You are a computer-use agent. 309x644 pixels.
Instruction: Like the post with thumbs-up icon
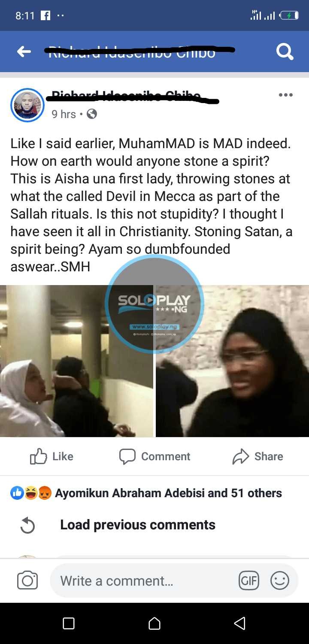click(51, 456)
